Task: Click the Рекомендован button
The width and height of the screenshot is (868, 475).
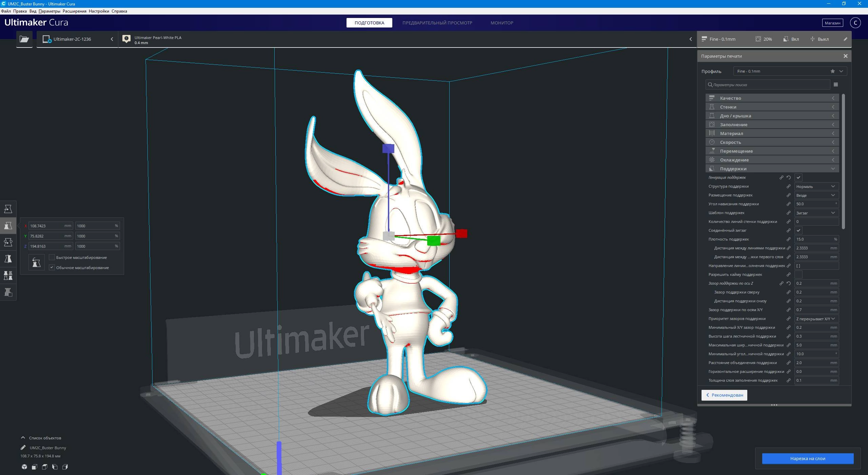Action: (x=724, y=395)
